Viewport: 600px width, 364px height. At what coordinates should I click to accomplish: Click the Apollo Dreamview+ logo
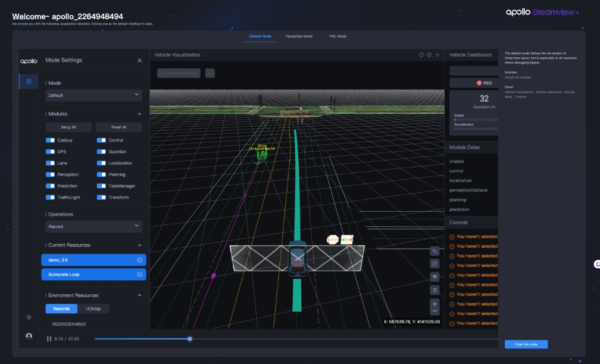point(543,12)
